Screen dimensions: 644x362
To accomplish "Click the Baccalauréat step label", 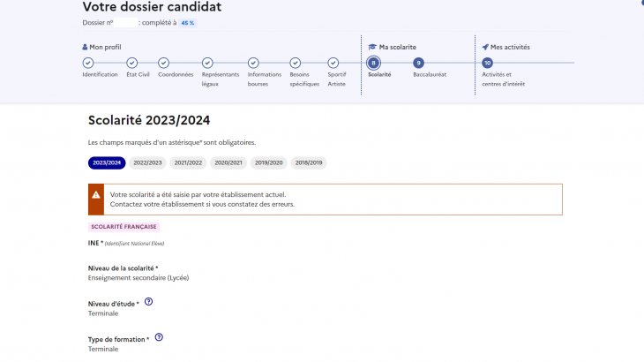I will (430, 75).
